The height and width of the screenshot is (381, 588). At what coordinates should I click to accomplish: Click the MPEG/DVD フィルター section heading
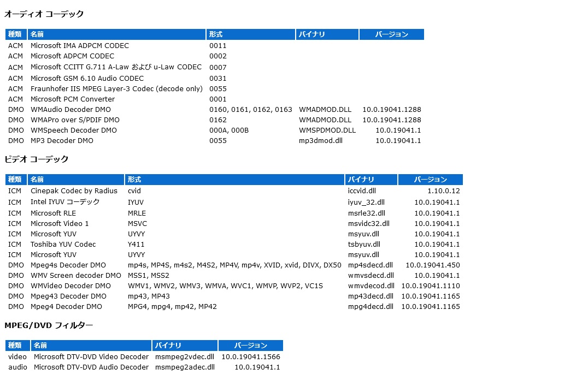tap(49, 325)
